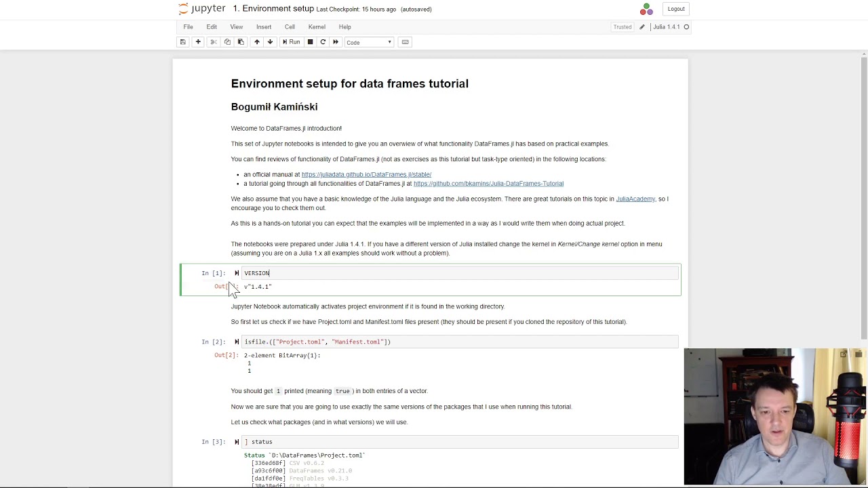This screenshot has width=868, height=488.
Task: Click the author heading Bogumił Kamiński
Action: [274, 107]
